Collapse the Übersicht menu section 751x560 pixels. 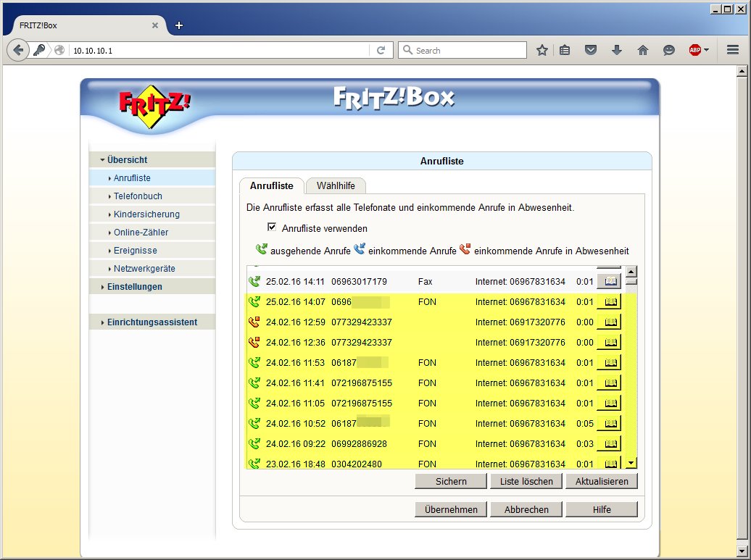tap(127, 159)
